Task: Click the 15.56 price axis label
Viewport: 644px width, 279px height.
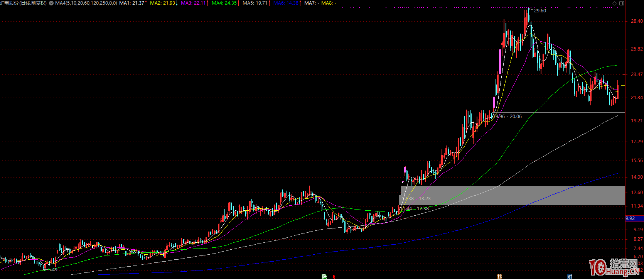Action: pyautogui.click(x=637, y=161)
